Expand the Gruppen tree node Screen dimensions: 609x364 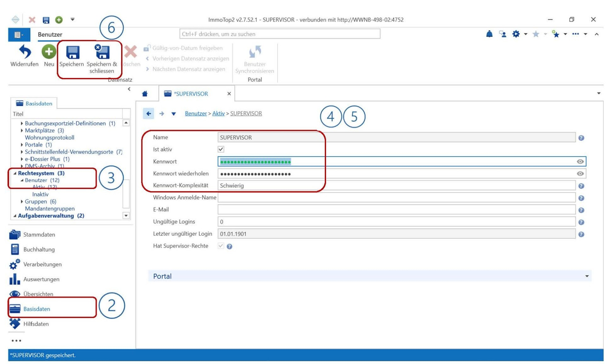pos(22,202)
